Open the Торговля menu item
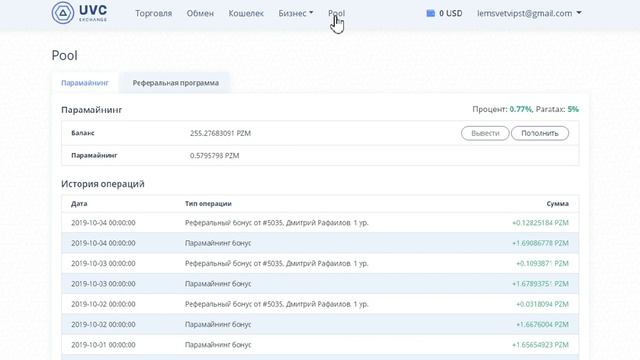The width and height of the screenshot is (640, 360). point(153,13)
